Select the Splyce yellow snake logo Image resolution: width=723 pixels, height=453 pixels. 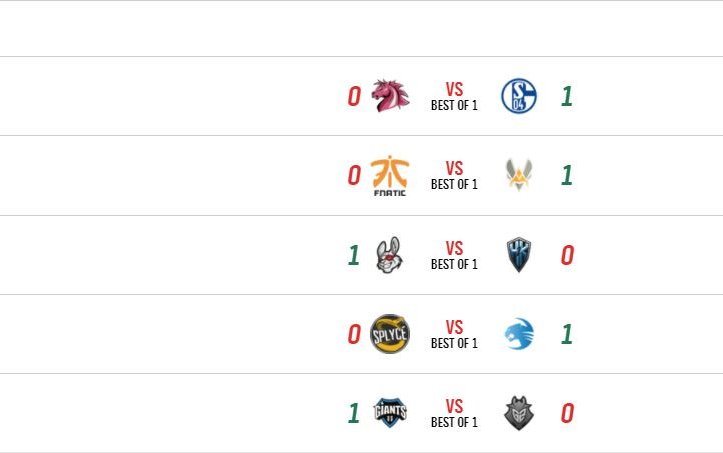coord(389,334)
